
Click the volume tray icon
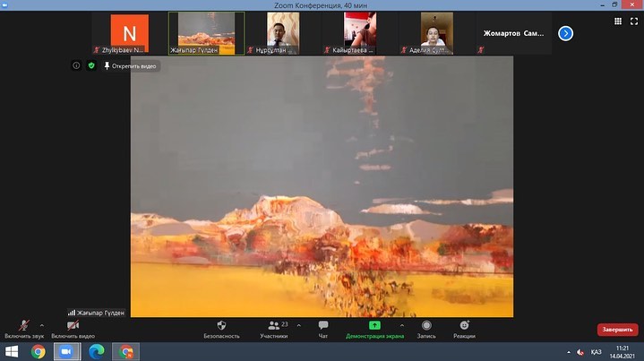(x=580, y=352)
